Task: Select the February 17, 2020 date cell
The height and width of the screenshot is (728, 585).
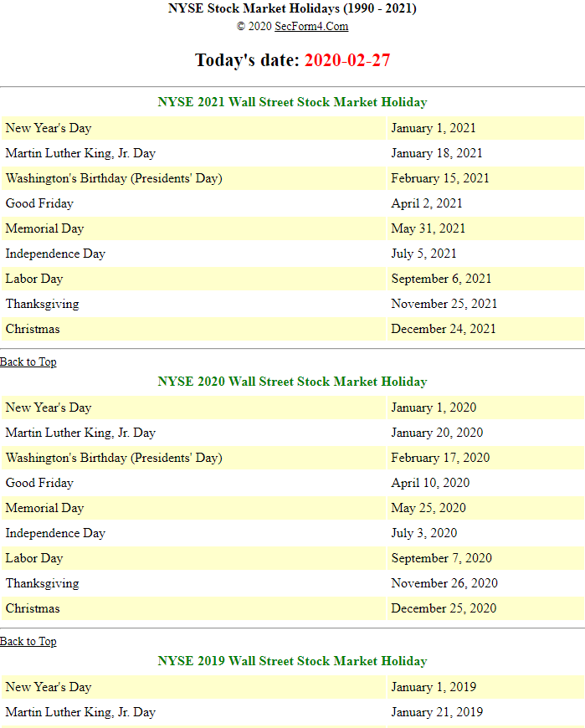Action: click(440, 458)
